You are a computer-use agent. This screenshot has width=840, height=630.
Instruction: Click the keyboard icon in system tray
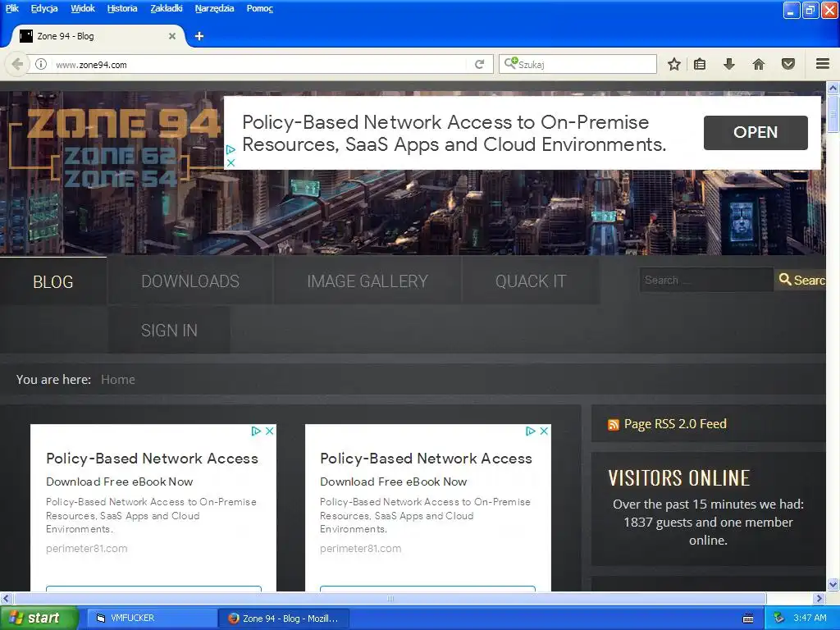(x=748, y=619)
